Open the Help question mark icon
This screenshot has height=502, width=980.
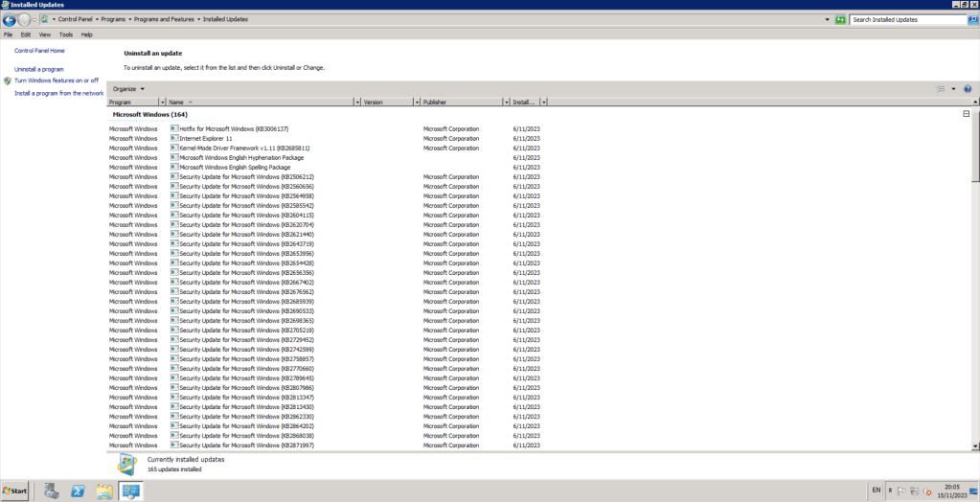968,89
